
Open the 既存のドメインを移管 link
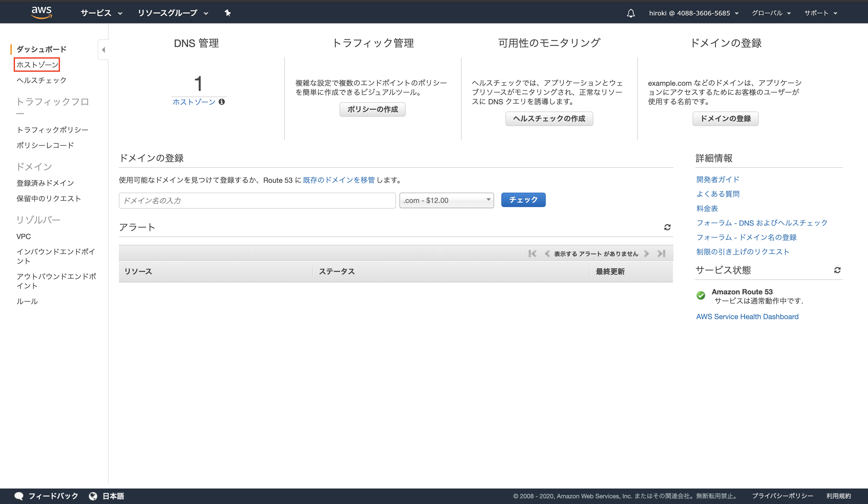click(339, 180)
